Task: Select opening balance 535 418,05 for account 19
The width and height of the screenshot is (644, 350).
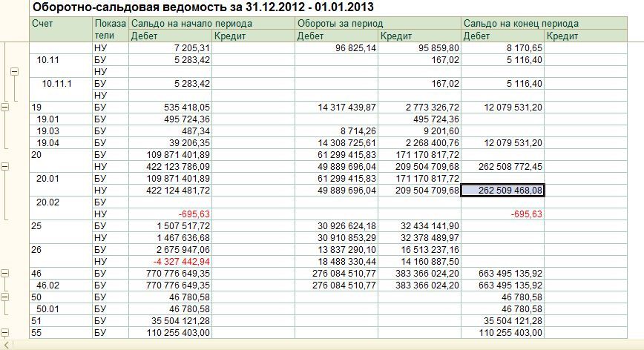Action: click(187, 108)
